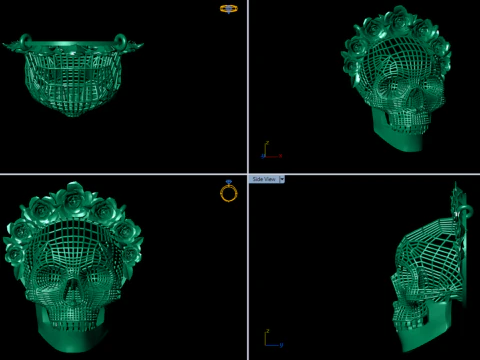Select the skull profile in the Side View viewport
Viewport: 480px width, 360px height.
coord(432,267)
